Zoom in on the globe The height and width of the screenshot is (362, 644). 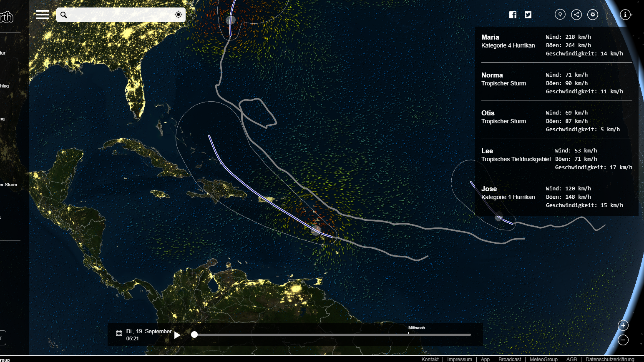[623, 325]
